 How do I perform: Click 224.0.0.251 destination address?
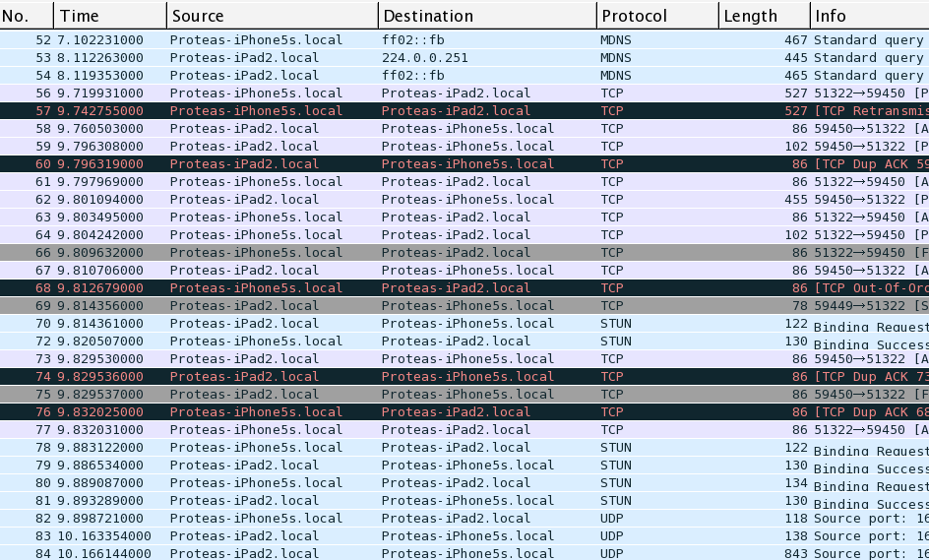pos(425,57)
